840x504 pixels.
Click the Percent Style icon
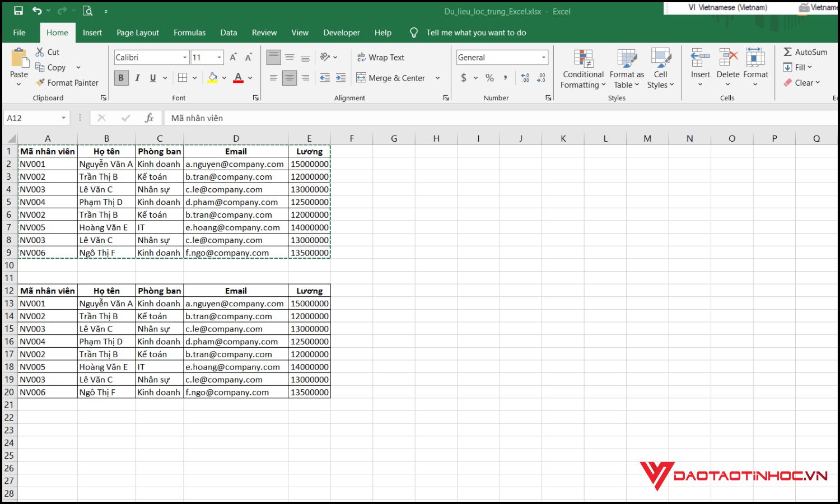click(x=489, y=78)
